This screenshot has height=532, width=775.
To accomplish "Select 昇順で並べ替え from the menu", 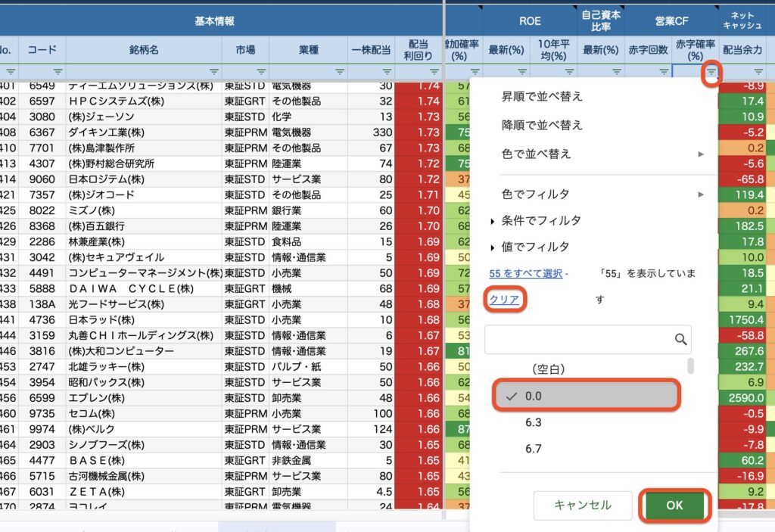I will (x=542, y=97).
